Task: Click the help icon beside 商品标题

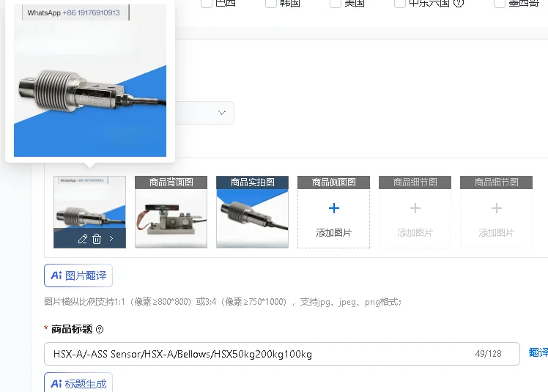Action: tap(100, 330)
